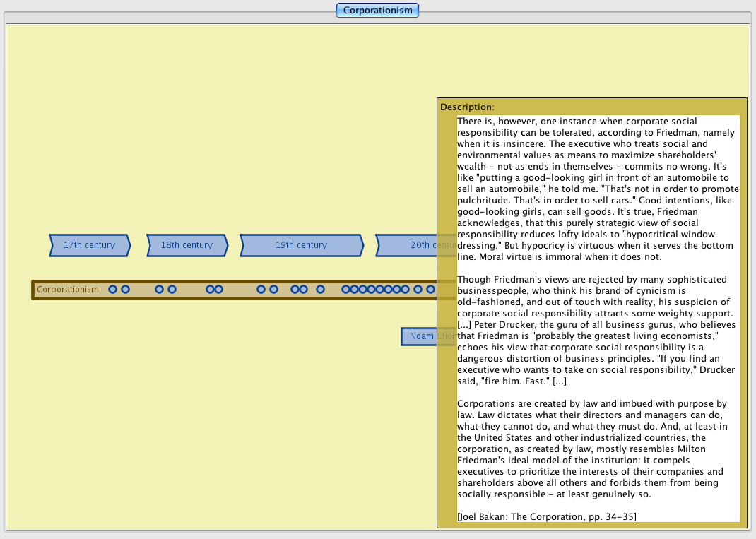Viewport: 756px width, 539px height.
Task: Click the third event dot on Corporationism timeline
Action: pos(159,290)
